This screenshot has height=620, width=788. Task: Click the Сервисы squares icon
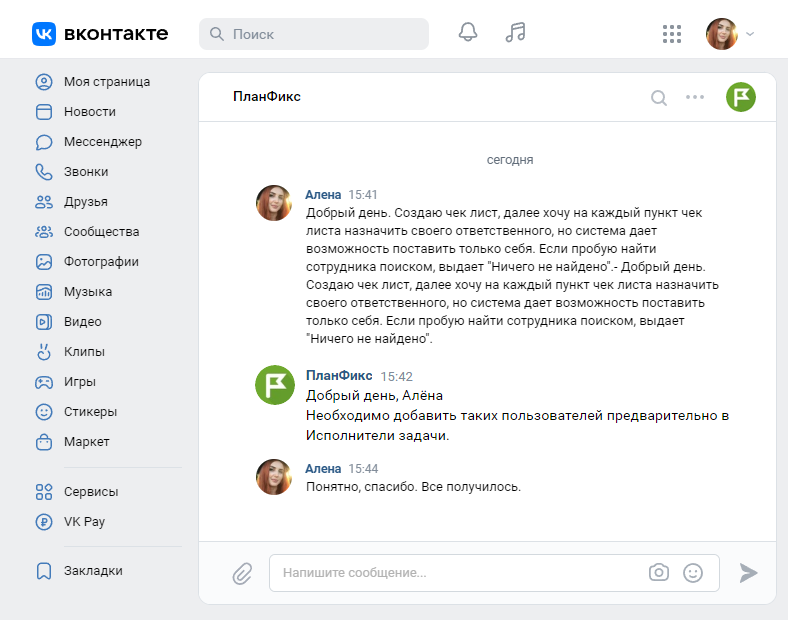44,492
